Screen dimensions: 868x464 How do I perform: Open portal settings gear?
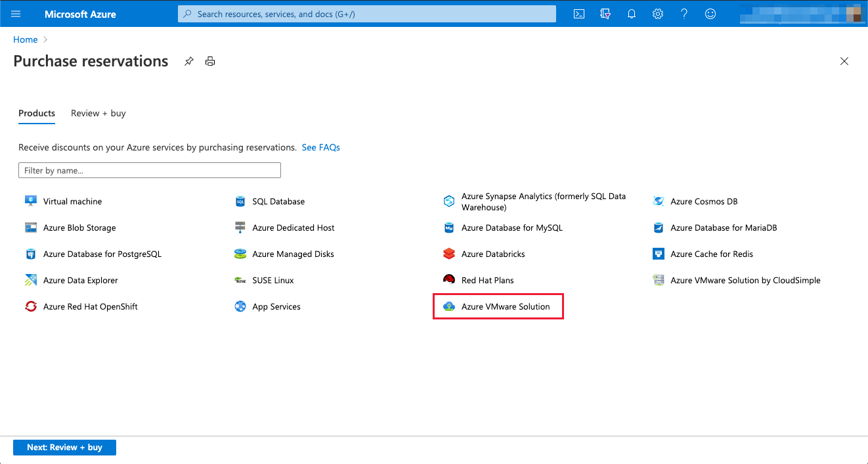(x=658, y=14)
